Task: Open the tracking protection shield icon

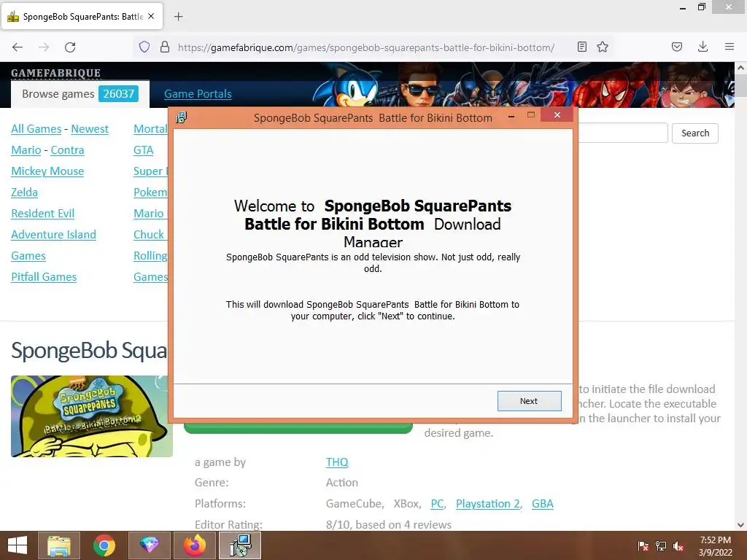Action: click(x=144, y=47)
